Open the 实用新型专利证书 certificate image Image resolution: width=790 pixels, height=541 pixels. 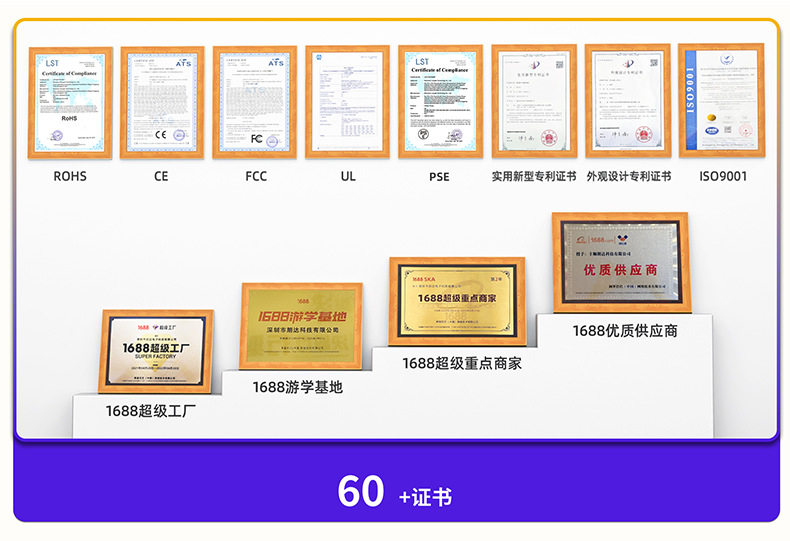pos(534,101)
